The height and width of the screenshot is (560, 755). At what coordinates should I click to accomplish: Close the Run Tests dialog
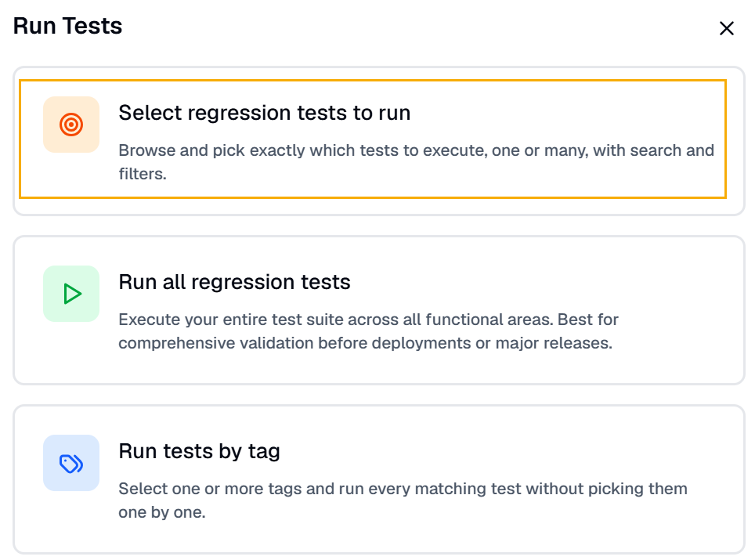[726, 28]
